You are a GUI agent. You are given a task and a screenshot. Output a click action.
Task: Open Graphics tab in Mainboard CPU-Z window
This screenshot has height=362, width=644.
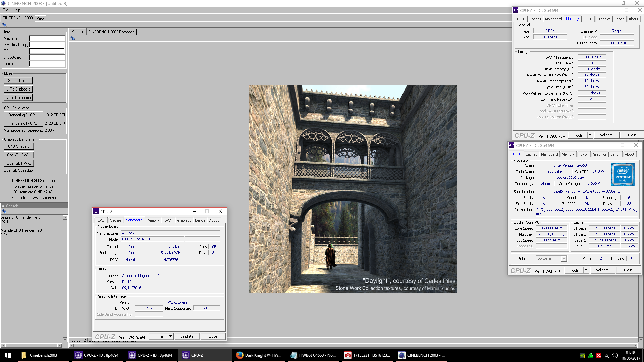pyautogui.click(x=184, y=220)
